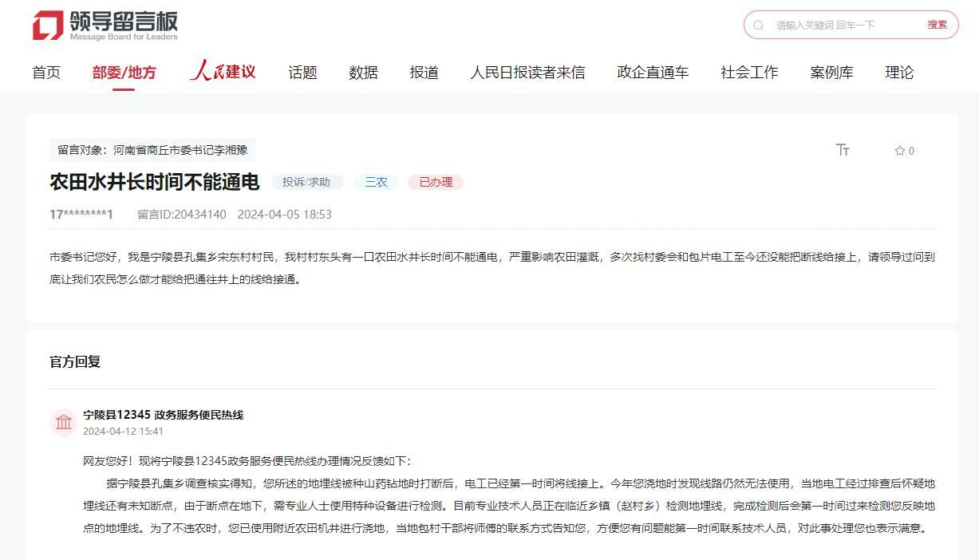Open the 话题 menu item
The image size is (979, 560).
(302, 73)
